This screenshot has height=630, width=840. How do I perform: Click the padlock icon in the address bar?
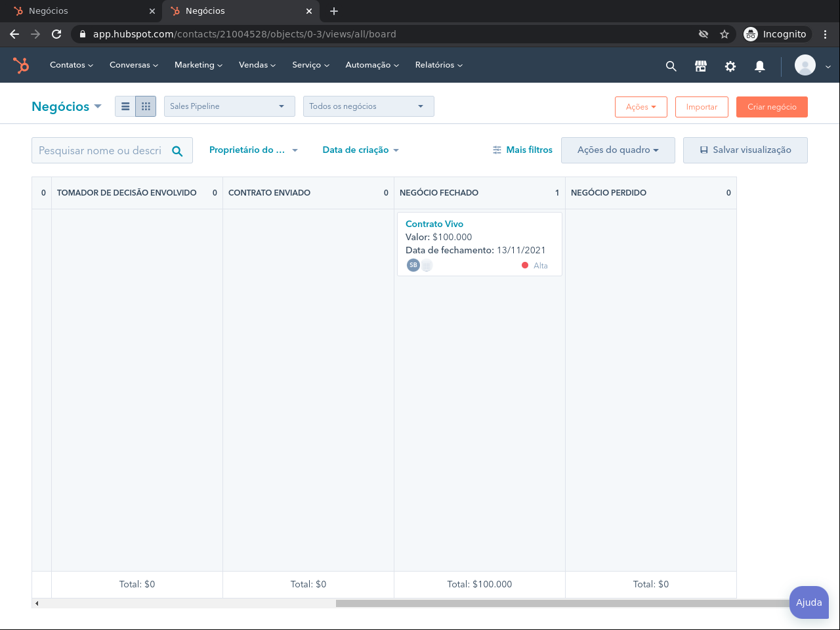click(x=83, y=34)
